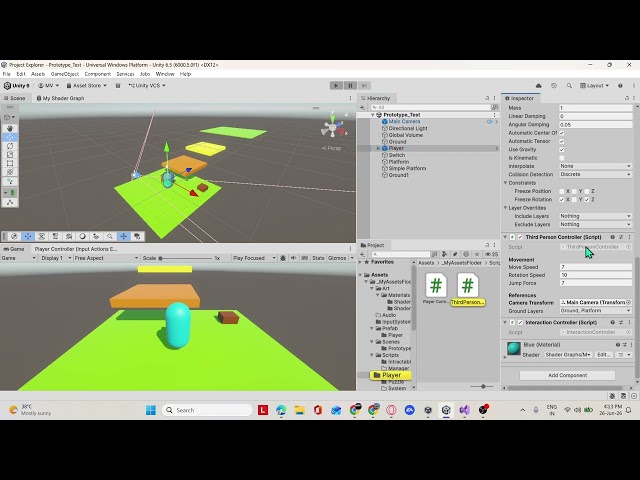
Task: Open the Ground Layers dropdown
Action: point(595,311)
